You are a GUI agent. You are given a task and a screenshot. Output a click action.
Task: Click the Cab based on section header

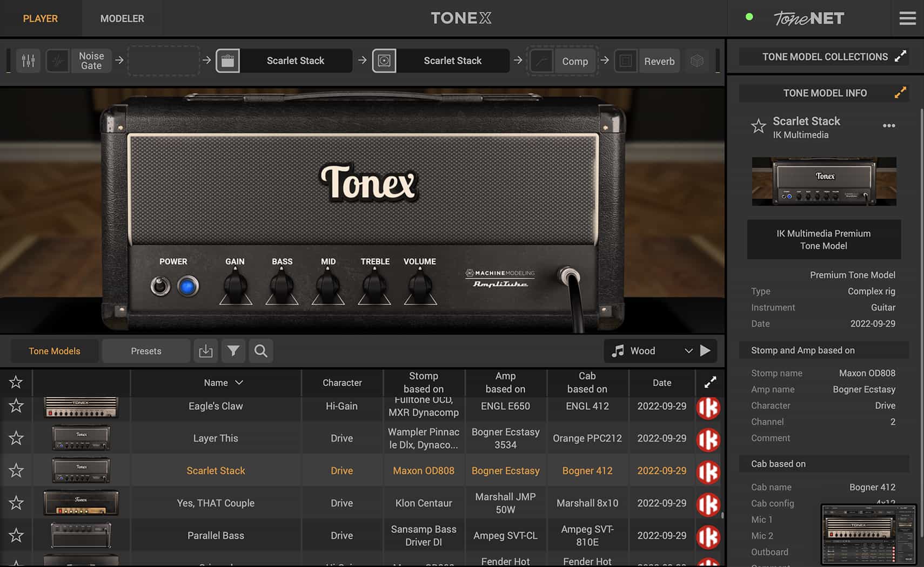coord(823,463)
